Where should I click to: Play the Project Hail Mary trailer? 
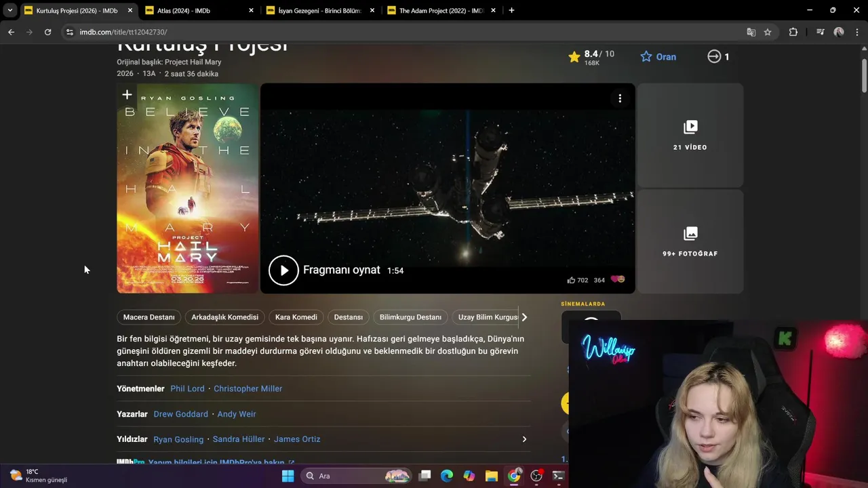click(x=283, y=270)
